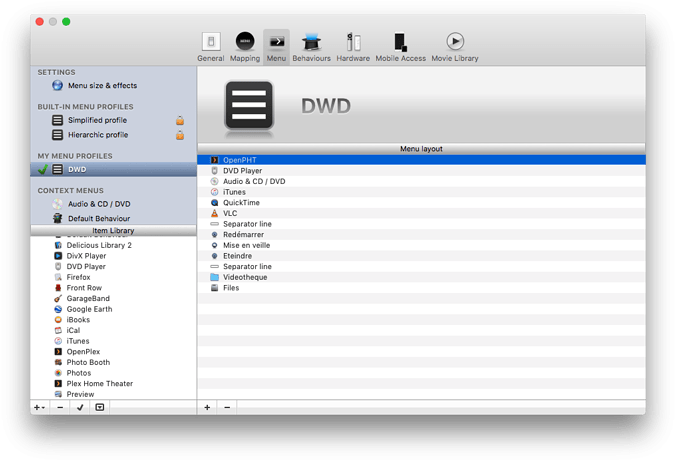Select Redémarrer row in Menu layout
Viewport: 675px width, 460px height.
421,235
